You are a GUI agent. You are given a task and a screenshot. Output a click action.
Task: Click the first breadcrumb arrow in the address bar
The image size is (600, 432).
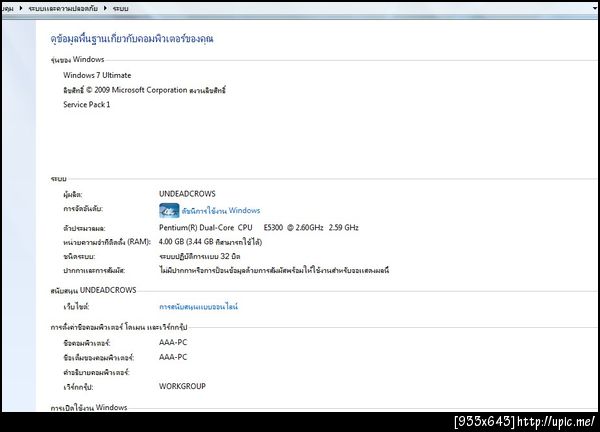21,8
